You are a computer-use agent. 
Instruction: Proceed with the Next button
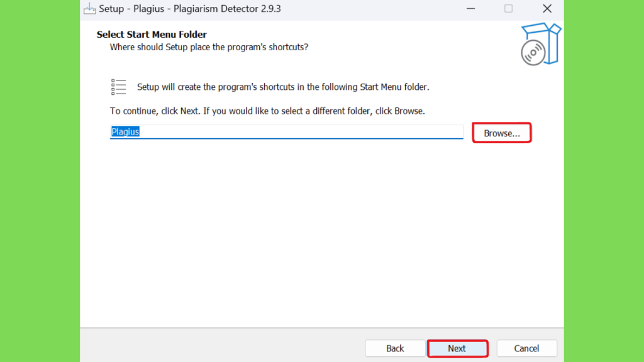pos(457,348)
